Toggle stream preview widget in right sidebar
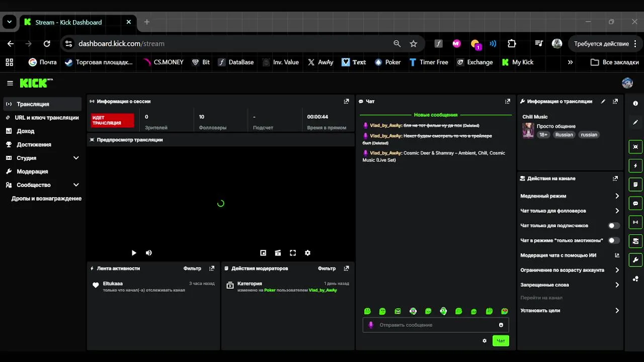644x362 pixels. pyautogui.click(x=635, y=147)
